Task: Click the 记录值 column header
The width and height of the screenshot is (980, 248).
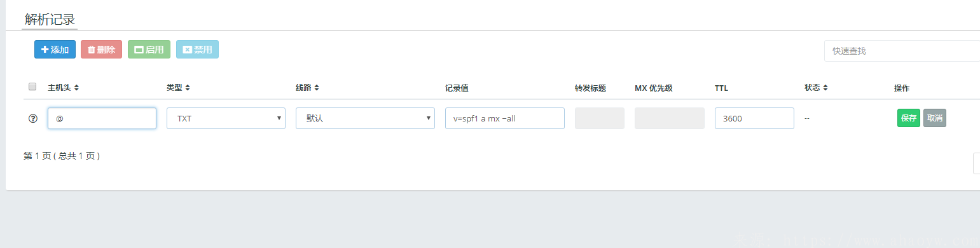Action: (x=457, y=88)
